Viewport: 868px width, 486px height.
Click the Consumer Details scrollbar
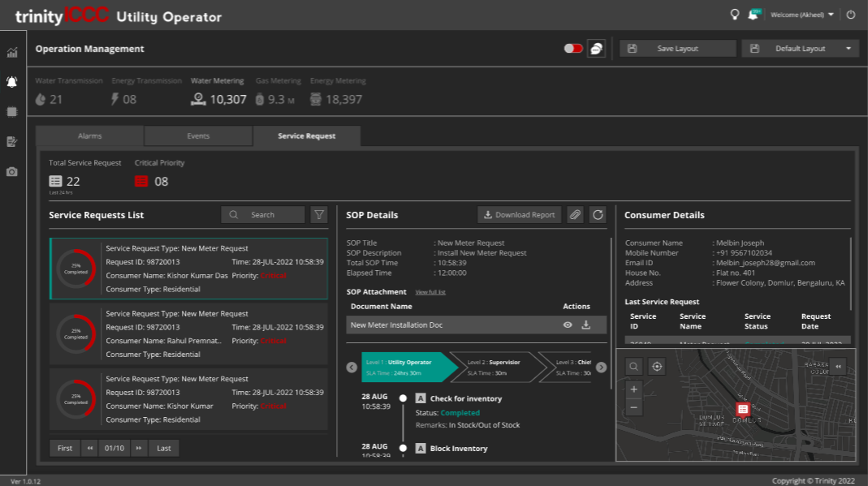click(x=850, y=273)
